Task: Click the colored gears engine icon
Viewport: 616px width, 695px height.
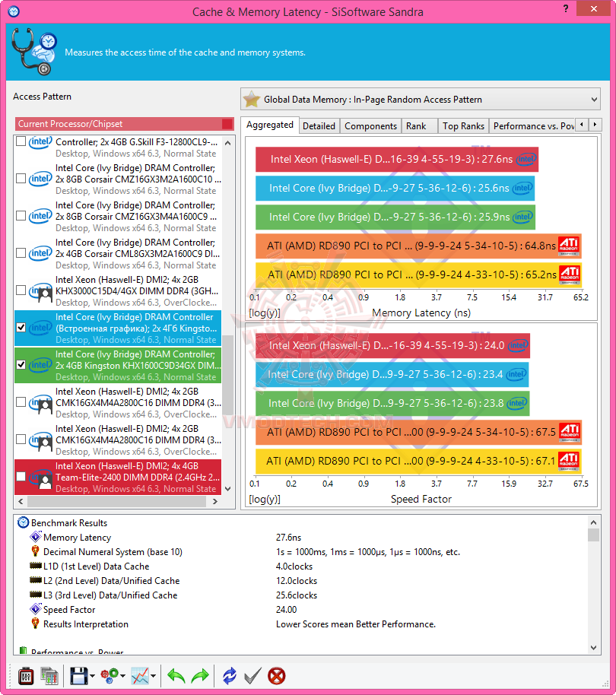Action: point(110,676)
